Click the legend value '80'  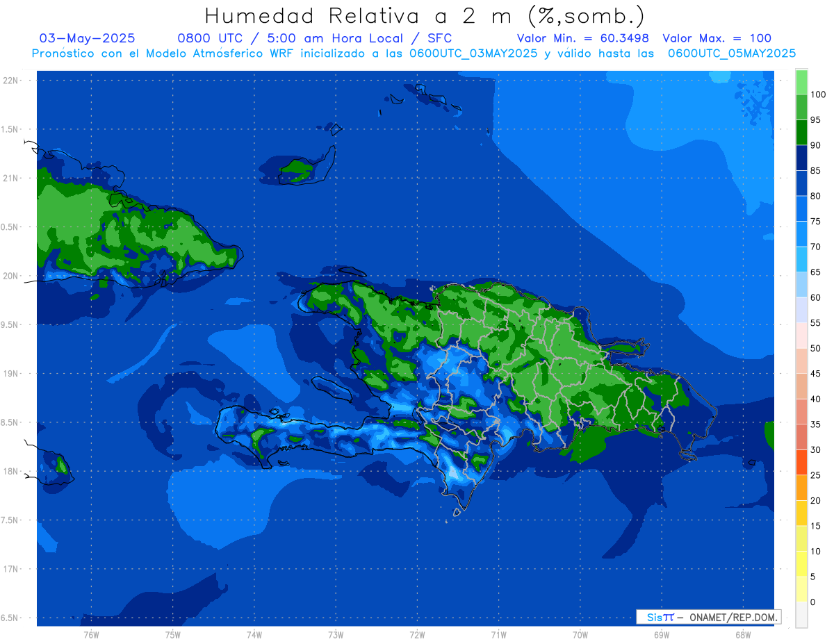[815, 196]
